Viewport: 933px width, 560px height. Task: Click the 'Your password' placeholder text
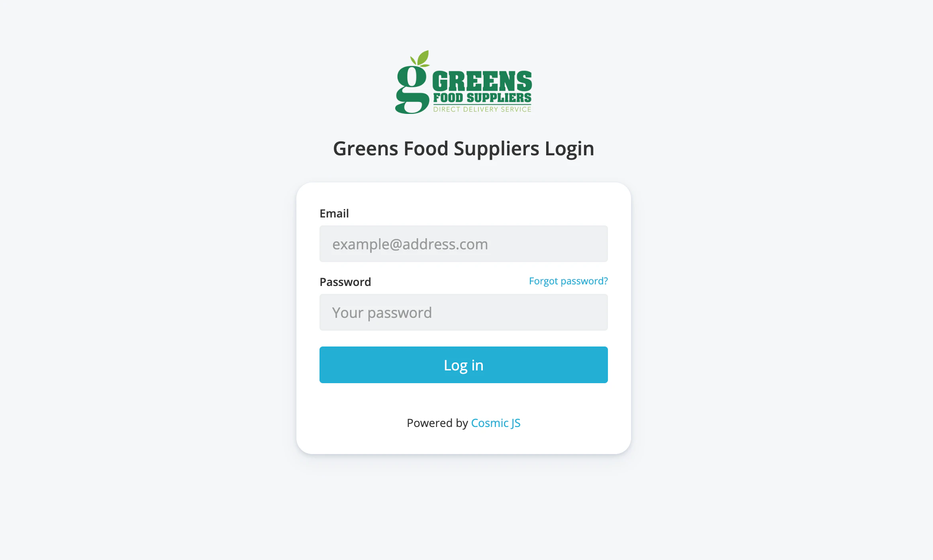382,313
